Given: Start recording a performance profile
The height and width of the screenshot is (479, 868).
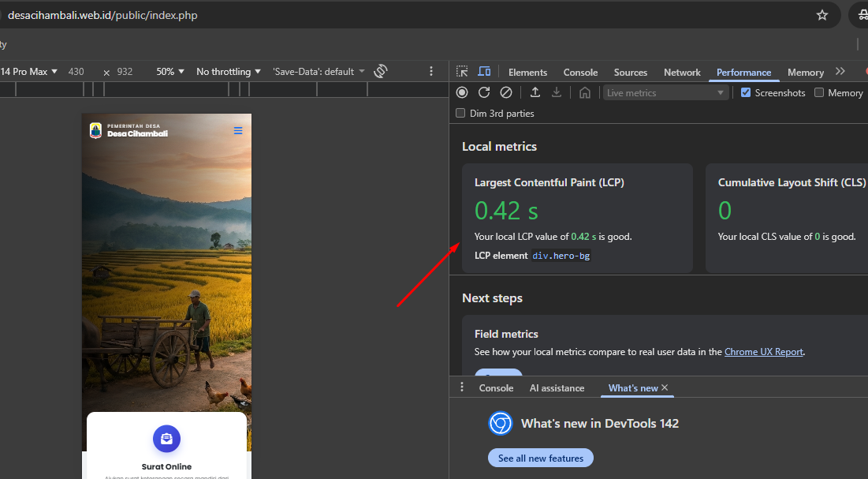Looking at the screenshot, I should 462,92.
